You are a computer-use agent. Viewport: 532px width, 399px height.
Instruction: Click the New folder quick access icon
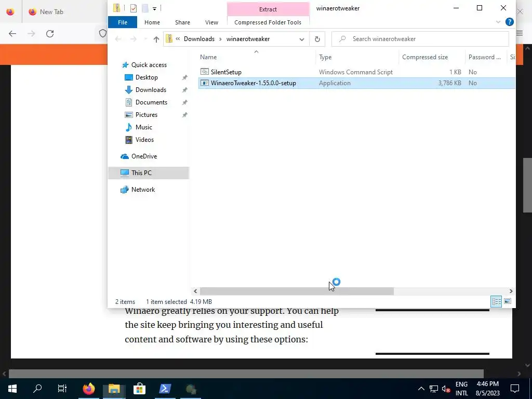click(145, 8)
